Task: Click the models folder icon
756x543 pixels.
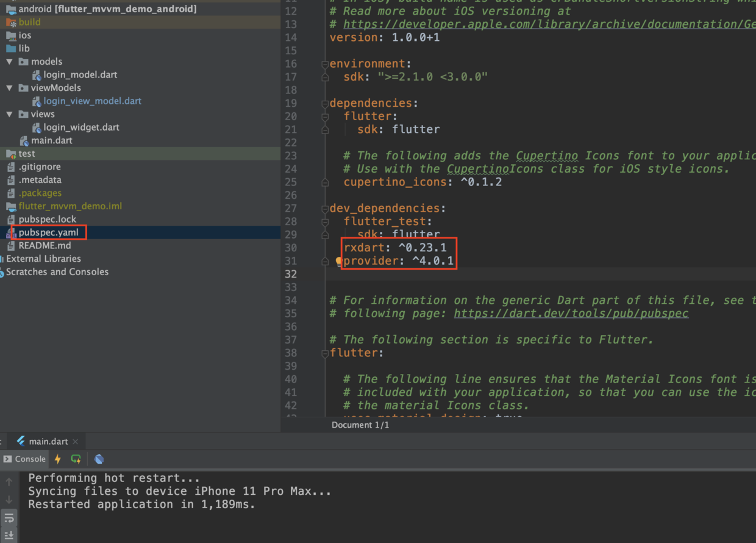Action: point(24,62)
